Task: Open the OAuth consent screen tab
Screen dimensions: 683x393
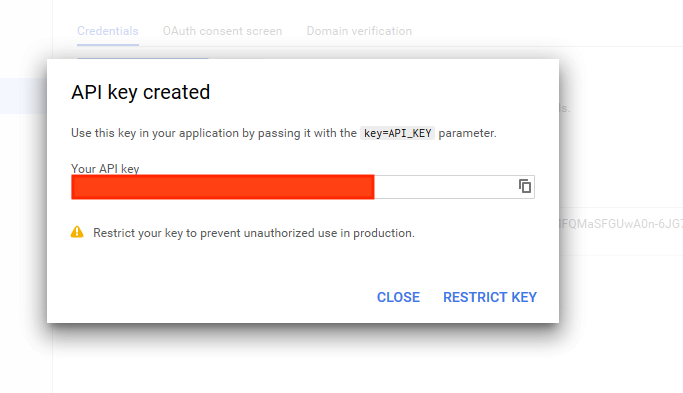Action: (222, 31)
